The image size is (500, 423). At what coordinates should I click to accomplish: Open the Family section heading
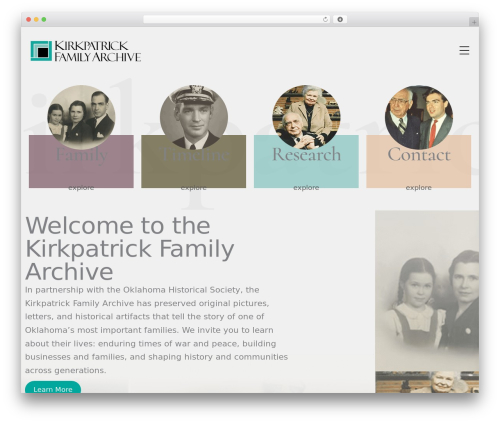(x=81, y=155)
